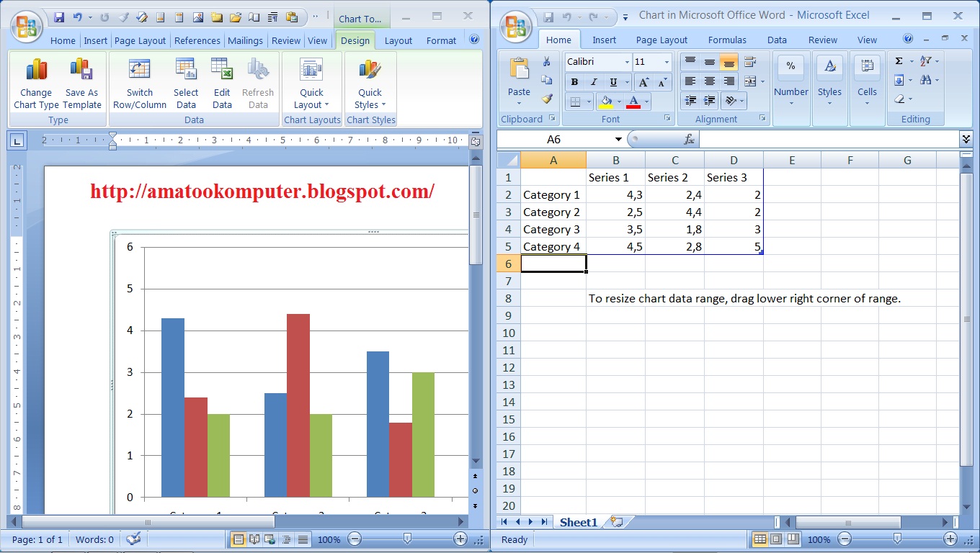This screenshot has width=980, height=553.
Task: Open Excel Page Layout tab
Action: [661, 40]
